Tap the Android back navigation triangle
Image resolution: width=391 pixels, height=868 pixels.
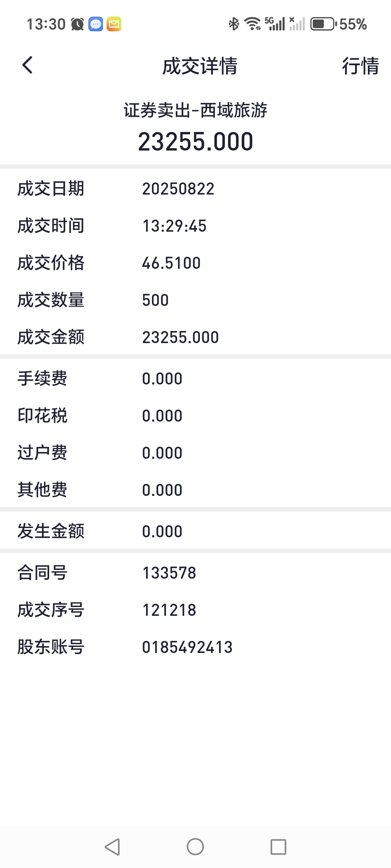(113, 846)
